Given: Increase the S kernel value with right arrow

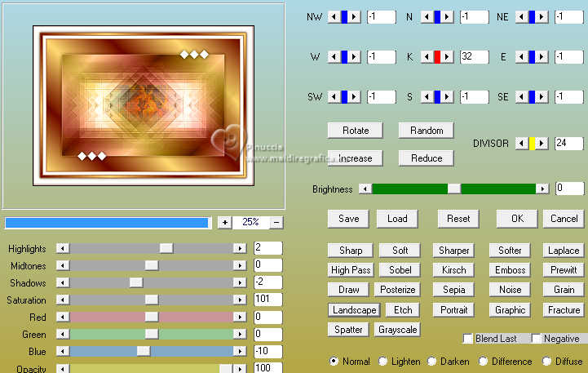Looking at the screenshot, I should (447, 97).
